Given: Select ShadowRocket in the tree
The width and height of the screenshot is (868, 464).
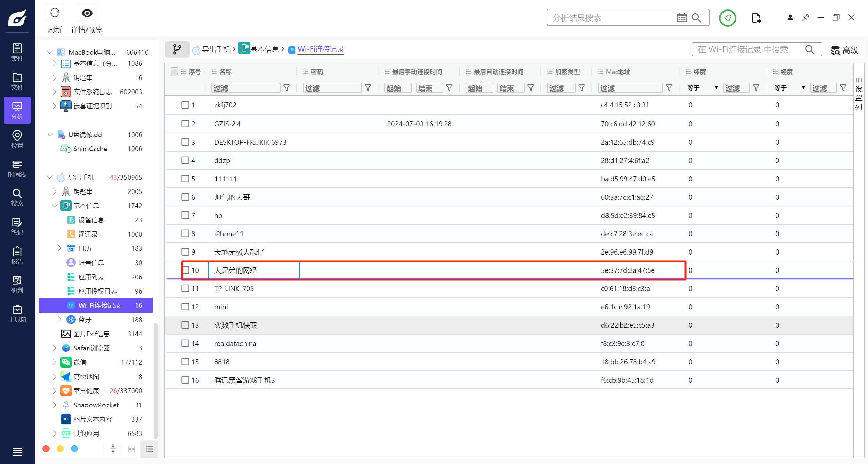Looking at the screenshot, I should point(96,405).
